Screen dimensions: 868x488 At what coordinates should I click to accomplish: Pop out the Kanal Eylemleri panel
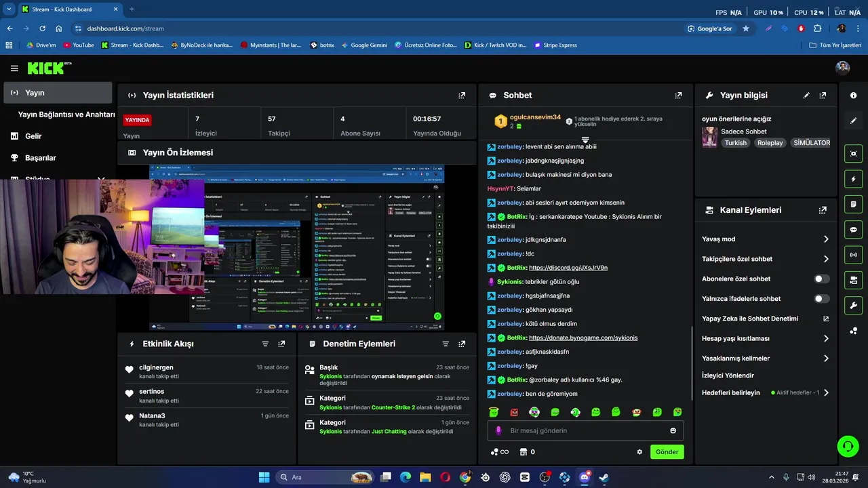[823, 210]
